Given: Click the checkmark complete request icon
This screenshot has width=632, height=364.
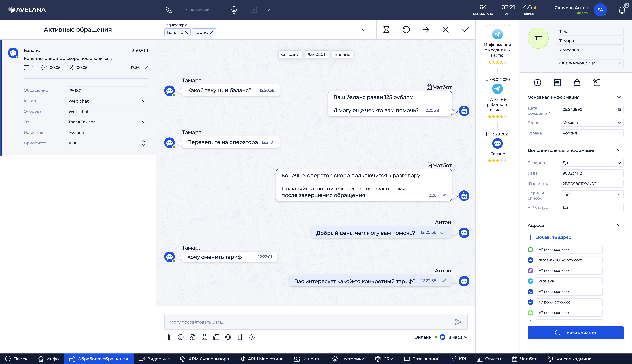Looking at the screenshot, I should [x=465, y=30].
